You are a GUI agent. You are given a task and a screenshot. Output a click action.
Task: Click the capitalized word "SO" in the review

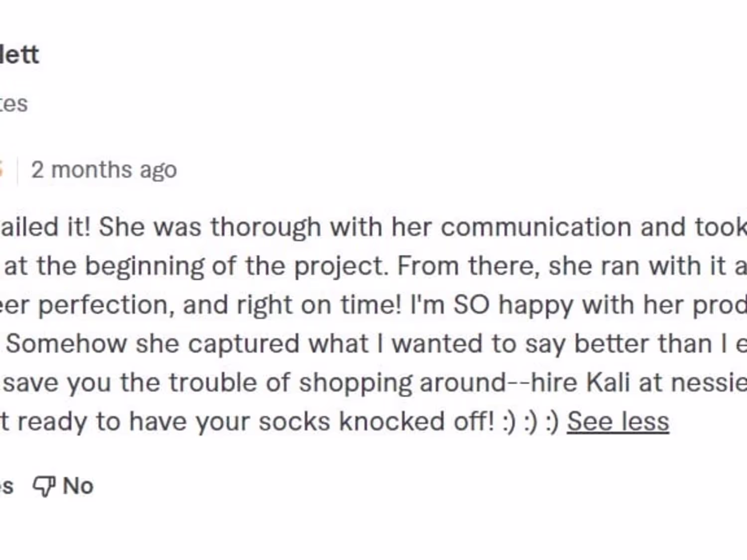click(x=471, y=305)
